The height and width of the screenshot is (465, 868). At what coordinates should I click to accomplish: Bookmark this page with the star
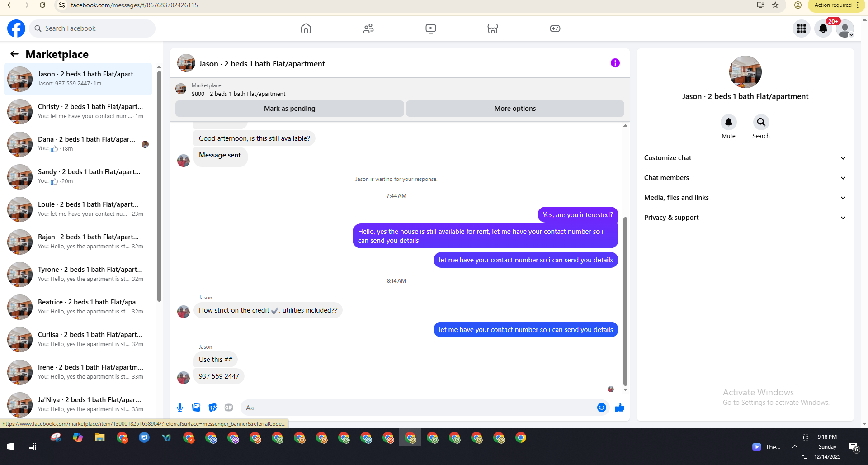point(776,5)
